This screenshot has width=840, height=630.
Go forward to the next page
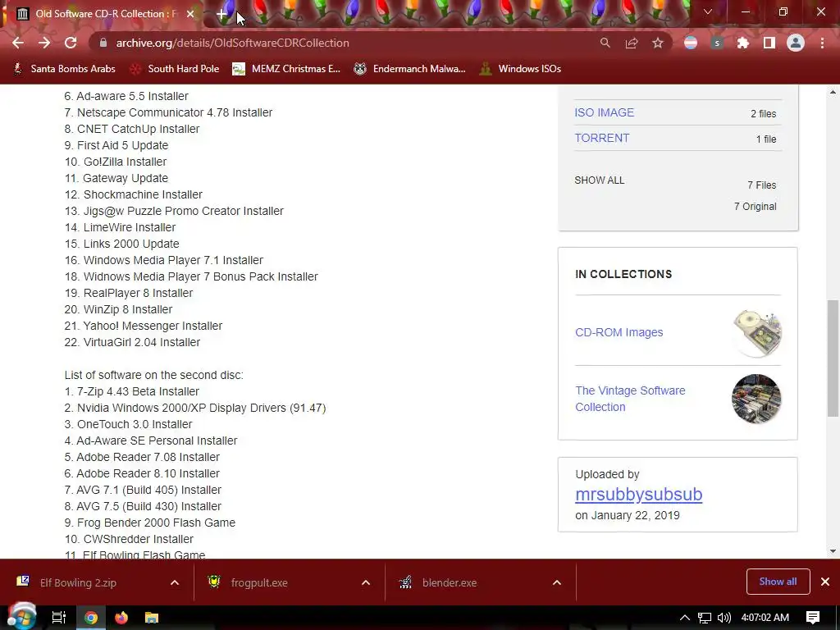44,43
